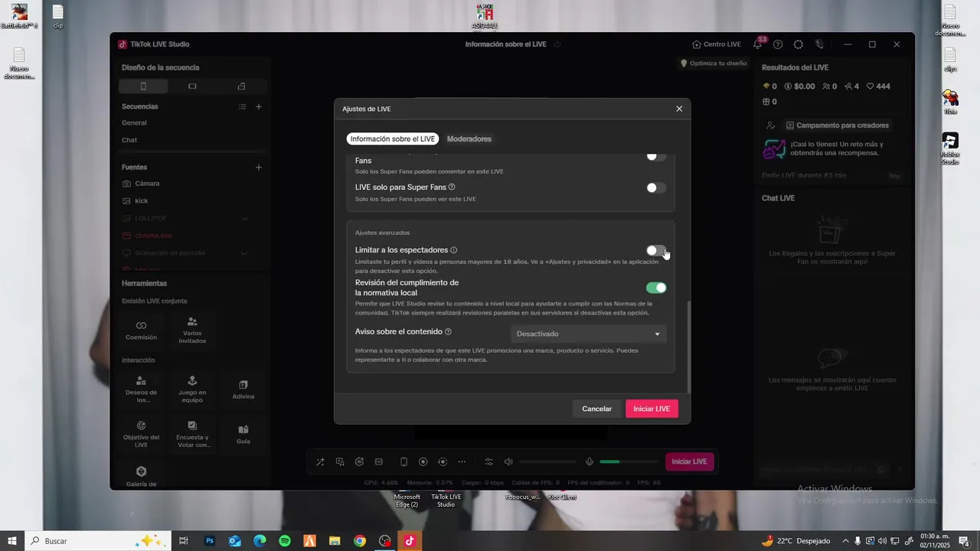Click the hearts count 444
Image resolution: width=980 pixels, height=551 pixels.
tap(878, 86)
